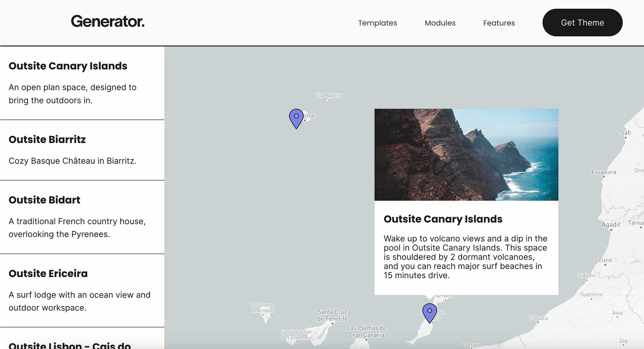Screen dimensions: 644x349
Task: Click the Tarfaya map label
Action: [x=471, y=344]
